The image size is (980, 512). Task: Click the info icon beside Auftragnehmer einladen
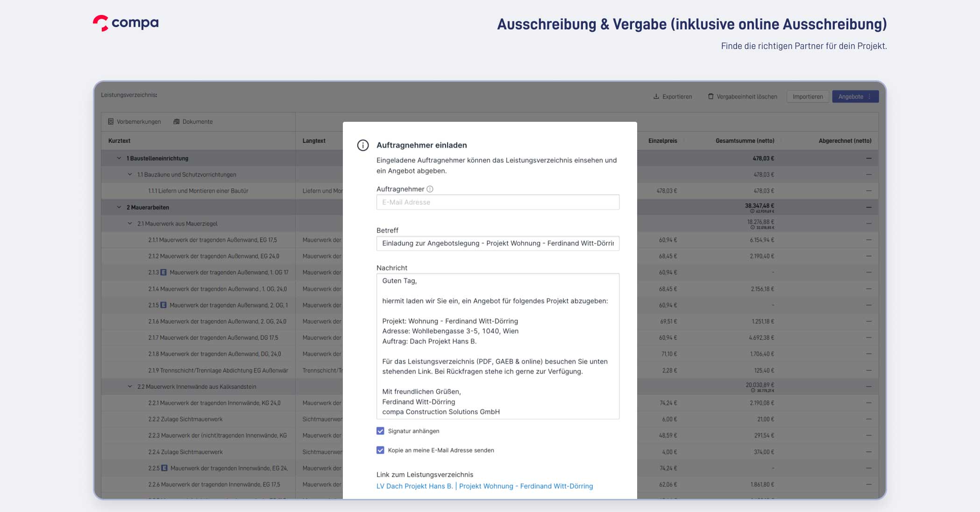tap(363, 145)
